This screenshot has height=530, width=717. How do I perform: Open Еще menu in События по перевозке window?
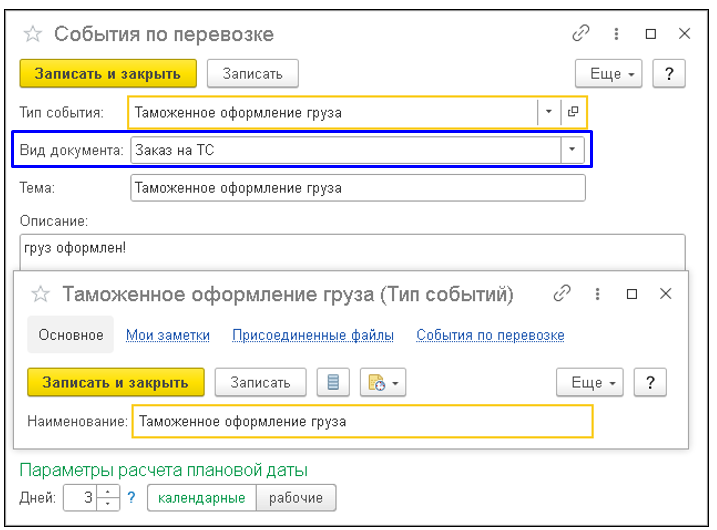click(608, 74)
